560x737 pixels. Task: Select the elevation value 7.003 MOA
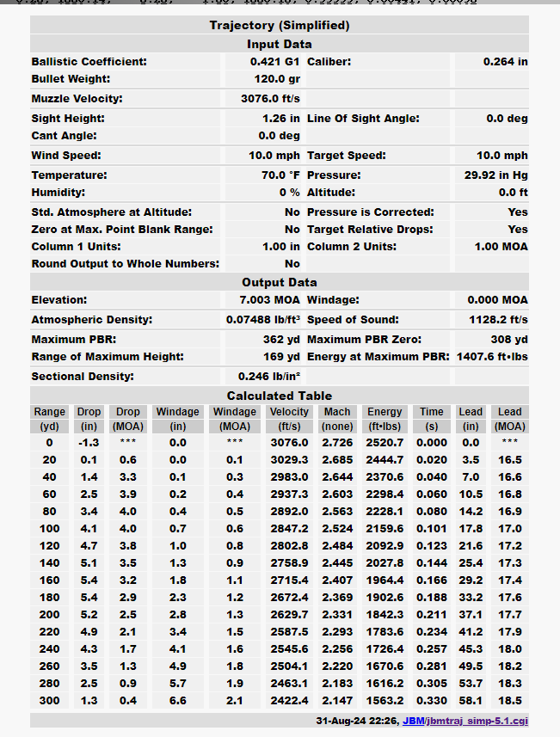pyautogui.click(x=269, y=300)
